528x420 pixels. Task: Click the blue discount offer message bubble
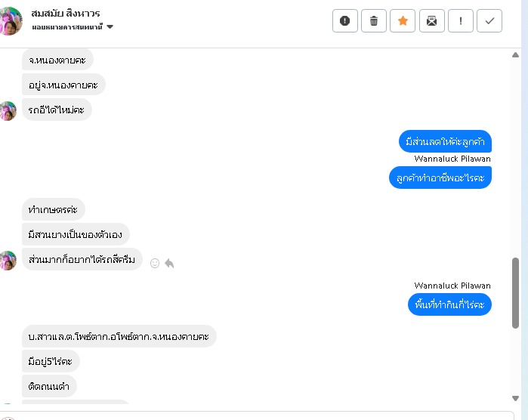(x=445, y=141)
